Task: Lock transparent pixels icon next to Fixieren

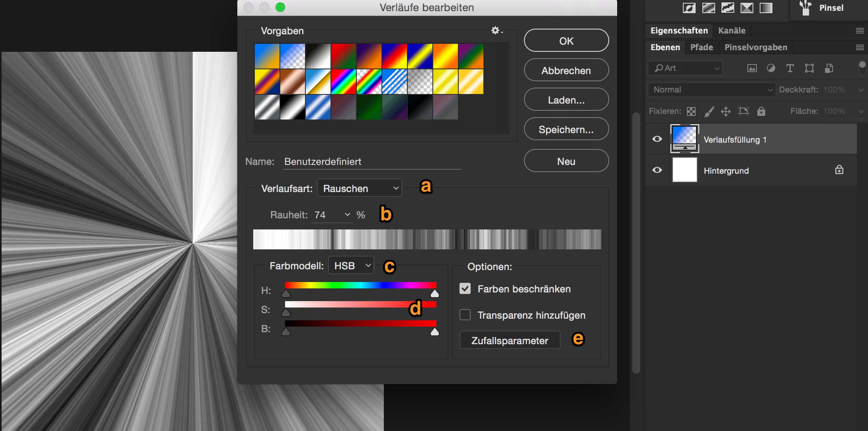Action: (691, 112)
